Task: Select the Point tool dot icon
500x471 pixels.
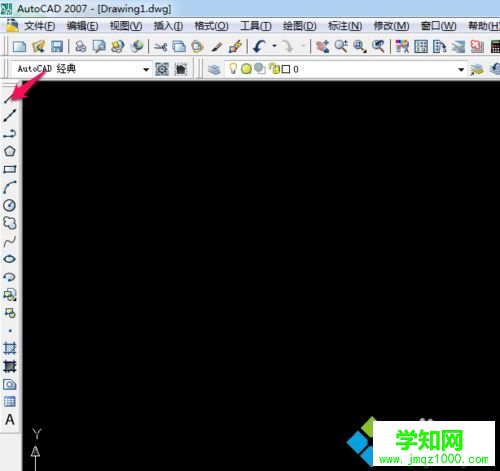Action: click(10, 331)
